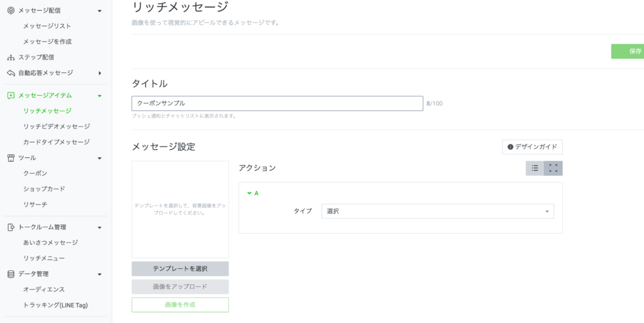Click the トークルーム管理 chat room icon

(11, 227)
